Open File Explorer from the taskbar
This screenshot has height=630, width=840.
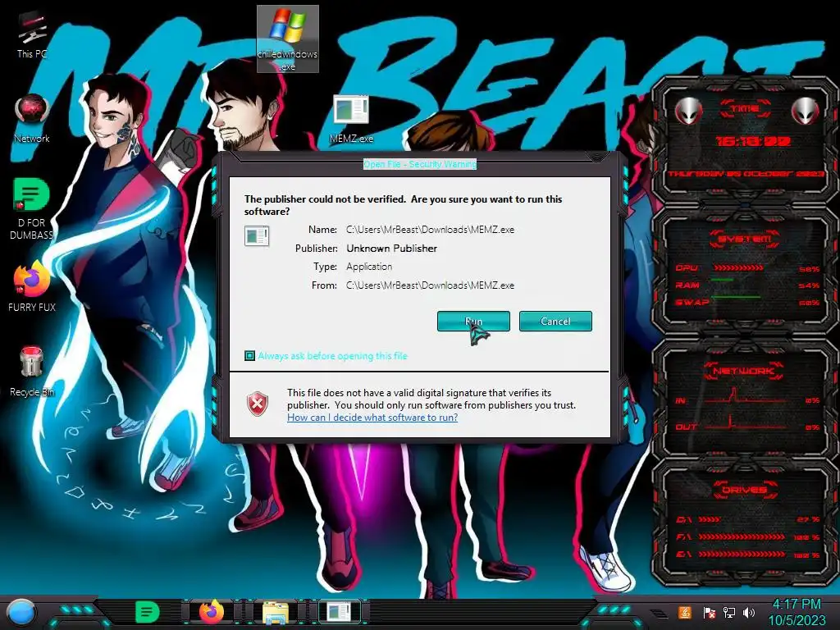(x=276, y=612)
